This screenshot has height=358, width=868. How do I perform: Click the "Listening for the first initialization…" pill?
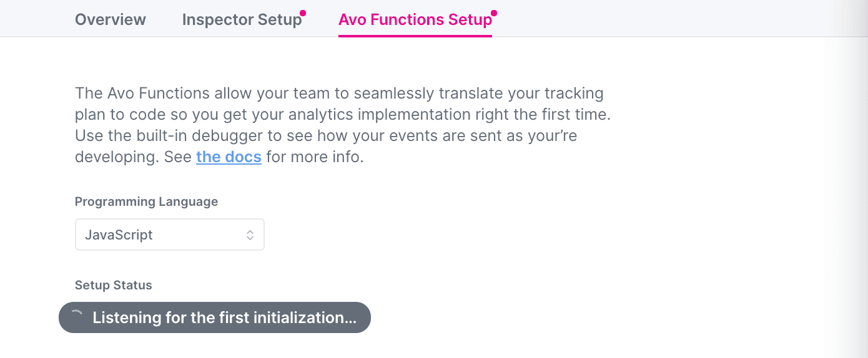(x=214, y=317)
